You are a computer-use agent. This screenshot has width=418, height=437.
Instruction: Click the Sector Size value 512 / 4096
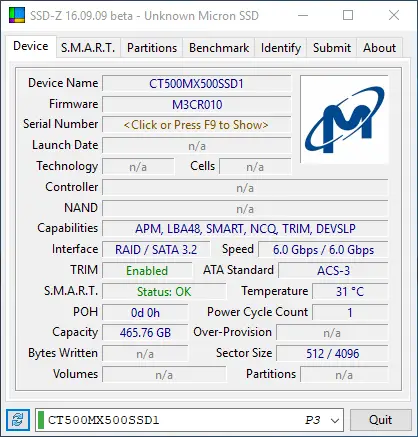(x=332, y=354)
